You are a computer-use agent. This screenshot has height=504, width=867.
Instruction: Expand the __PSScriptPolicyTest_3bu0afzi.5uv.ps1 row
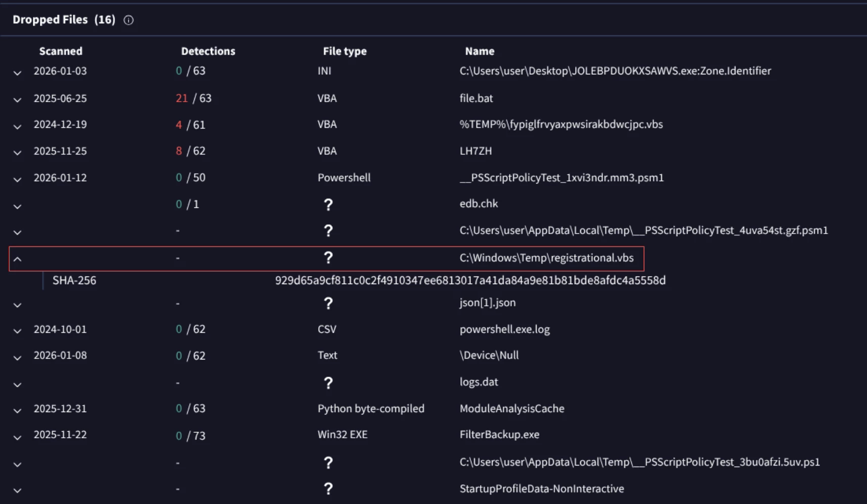tap(17, 464)
